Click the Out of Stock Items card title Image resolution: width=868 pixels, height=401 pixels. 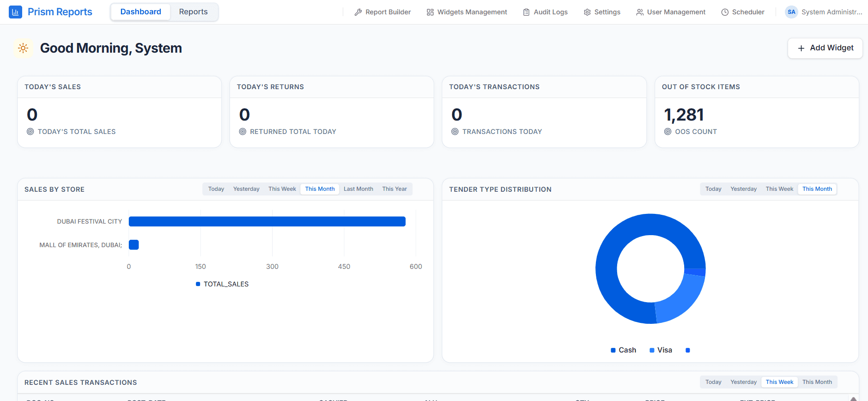click(701, 87)
